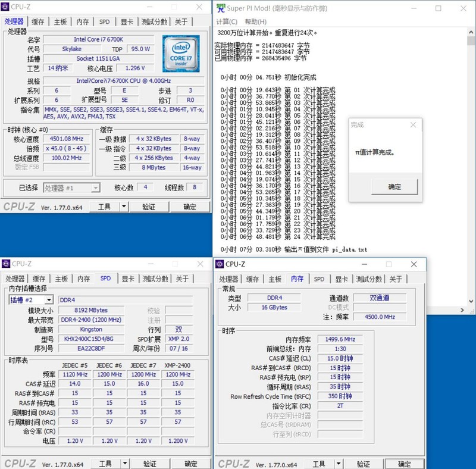The image size is (476, 469).
Task: Open 内存 tab in bottom-left SPD window
Action: tap(83, 279)
